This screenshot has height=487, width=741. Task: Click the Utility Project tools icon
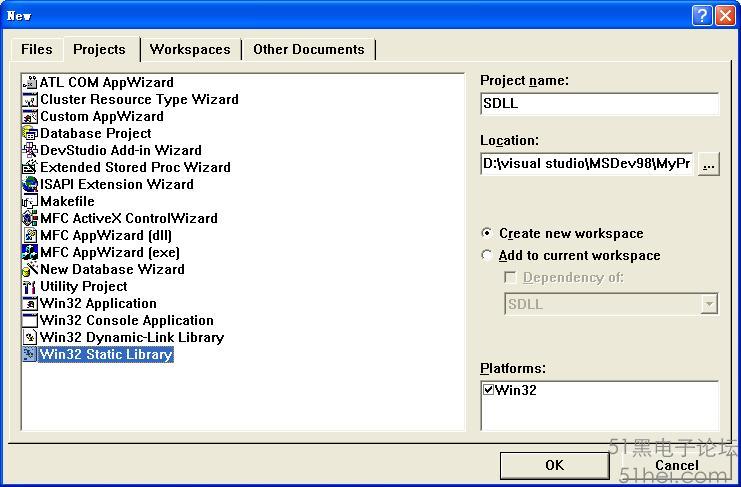30,286
